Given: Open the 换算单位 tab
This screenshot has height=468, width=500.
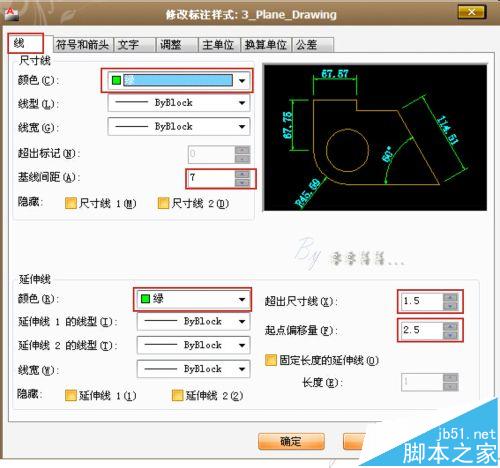Looking at the screenshot, I should click(x=266, y=45).
